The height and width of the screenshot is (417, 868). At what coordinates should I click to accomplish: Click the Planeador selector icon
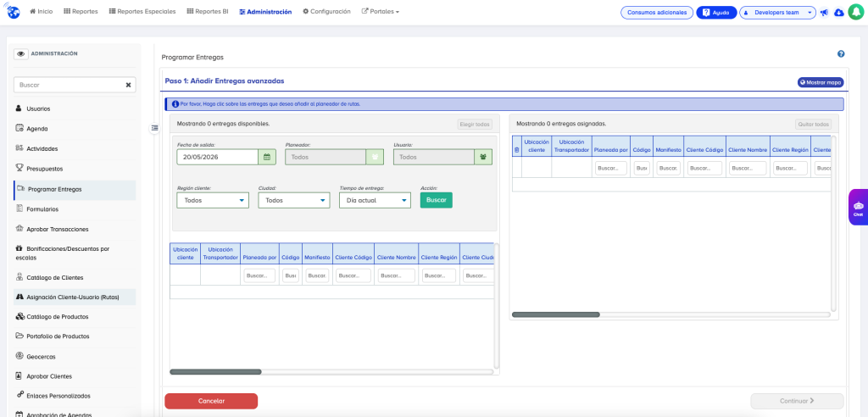[x=375, y=158]
